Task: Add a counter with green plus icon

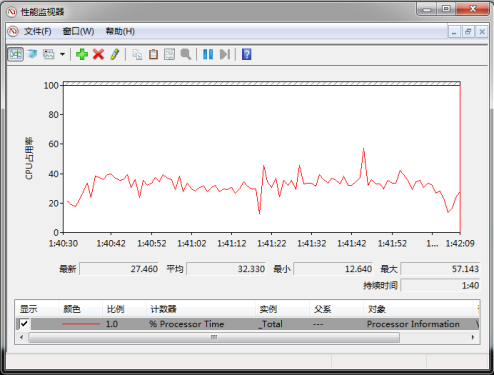Action: [82, 54]
